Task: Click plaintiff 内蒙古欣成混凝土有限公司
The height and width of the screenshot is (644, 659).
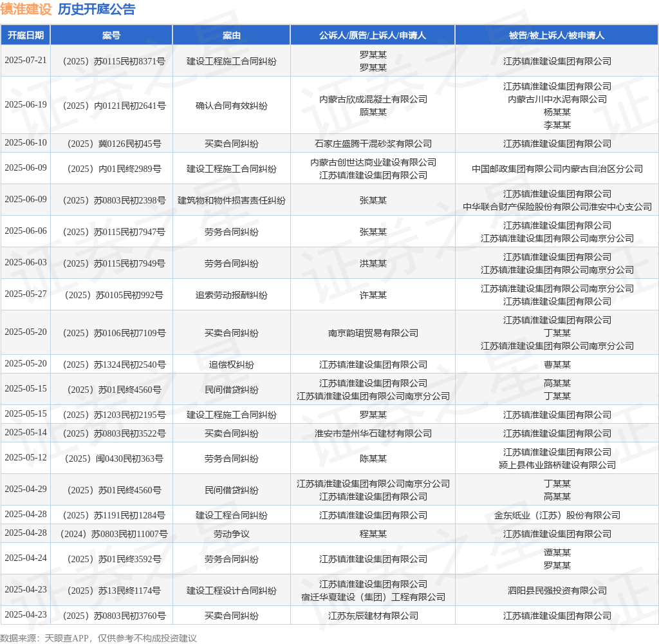Action: click(x=373, y=99)
